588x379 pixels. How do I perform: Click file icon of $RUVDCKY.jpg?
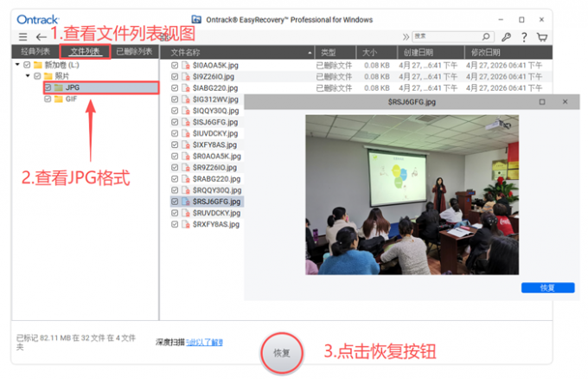tap(186, 213)
